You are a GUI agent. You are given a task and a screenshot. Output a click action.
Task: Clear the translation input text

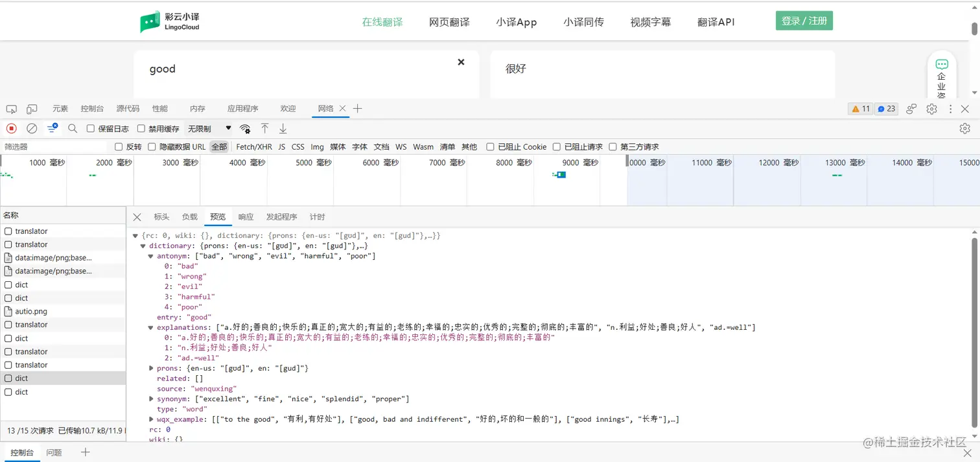point(461,62)
